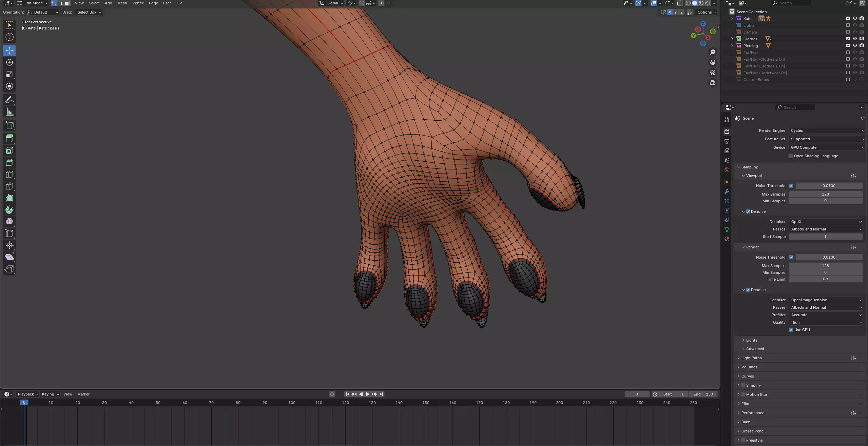Open the Select menu

point(94,3)
